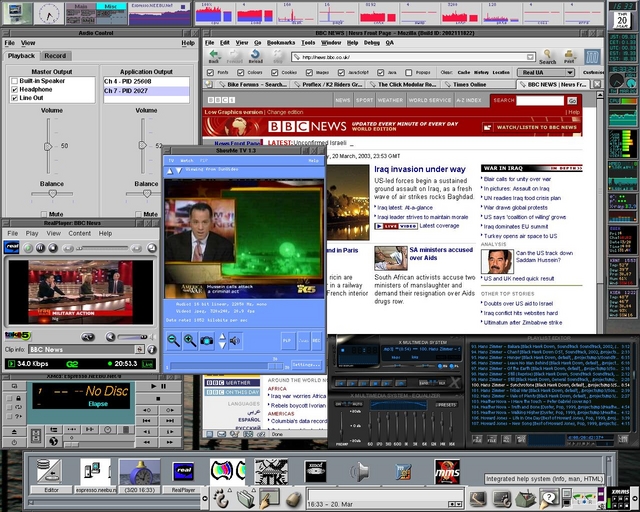
Task: Open the Watch menu in ShowMe TV
Action: point(187,160)
